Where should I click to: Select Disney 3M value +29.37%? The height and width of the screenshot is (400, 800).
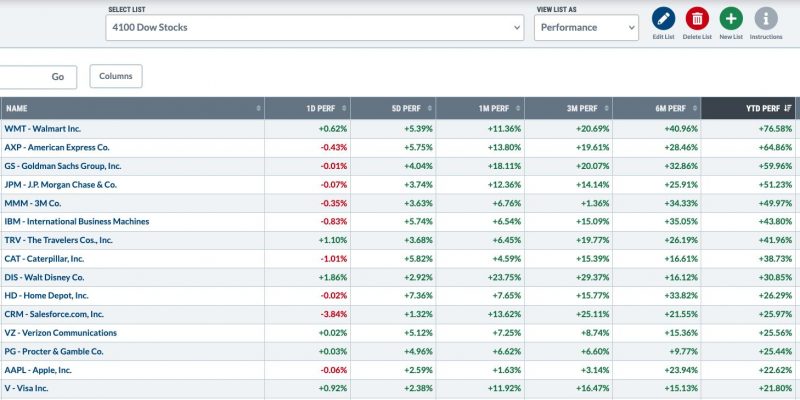click(x=592, y=278)
